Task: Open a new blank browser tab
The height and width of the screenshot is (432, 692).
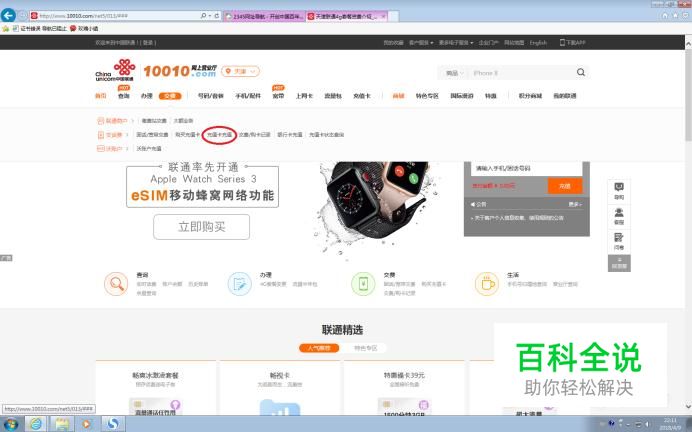Action: (394, 16)
